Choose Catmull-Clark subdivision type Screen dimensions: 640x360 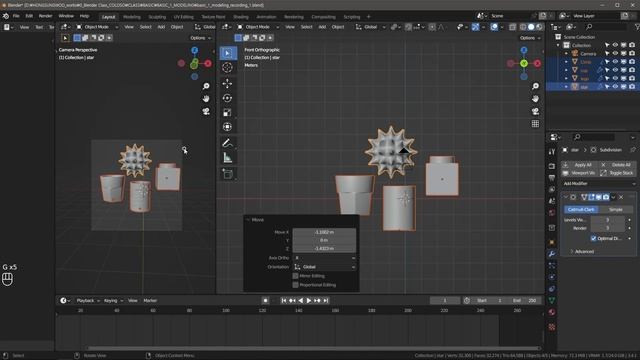tap(581, 209)
